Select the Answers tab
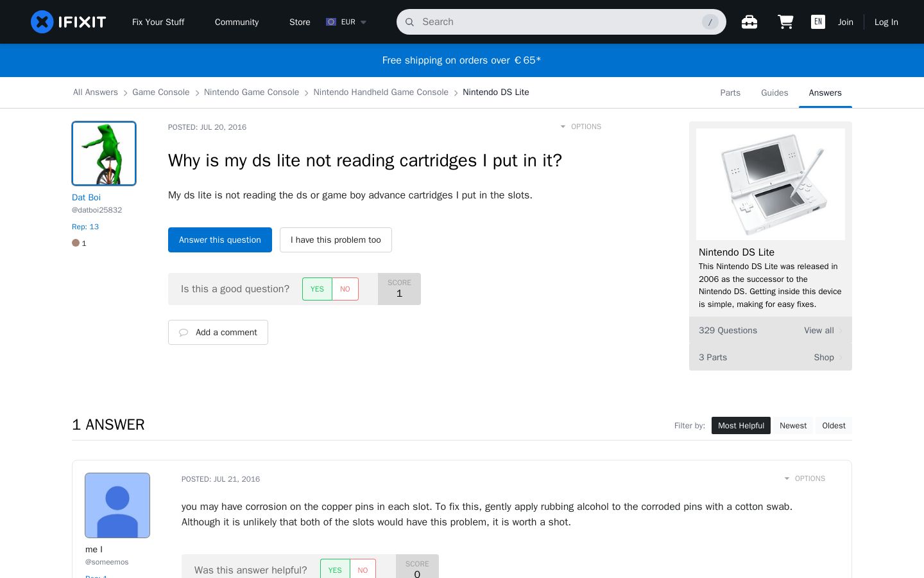The width and height of the screenshot is (924, 578). [x=825, y=92]
